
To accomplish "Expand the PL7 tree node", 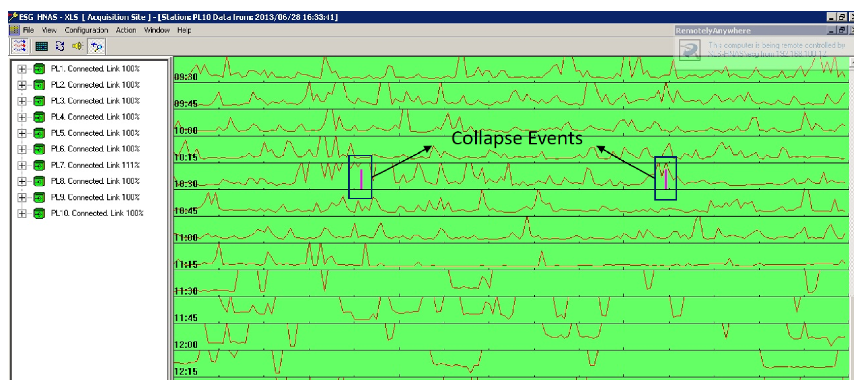I will pos(22,165).
